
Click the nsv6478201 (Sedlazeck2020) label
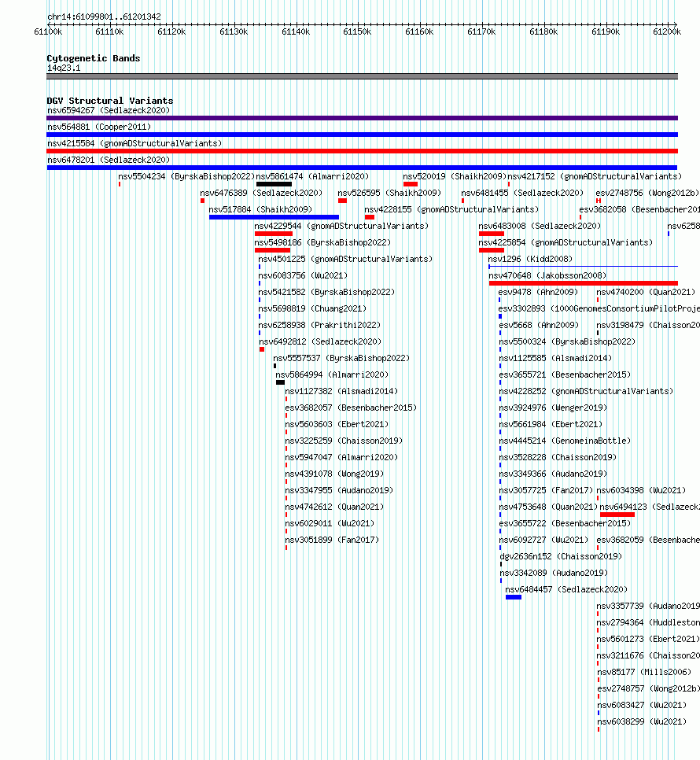(x=109, y=160)
